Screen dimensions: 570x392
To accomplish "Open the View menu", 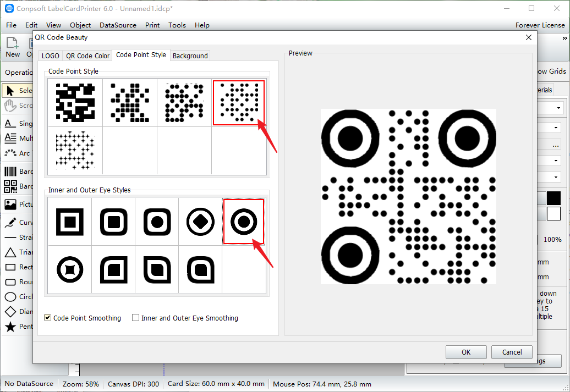I will (x=53, y=25).
